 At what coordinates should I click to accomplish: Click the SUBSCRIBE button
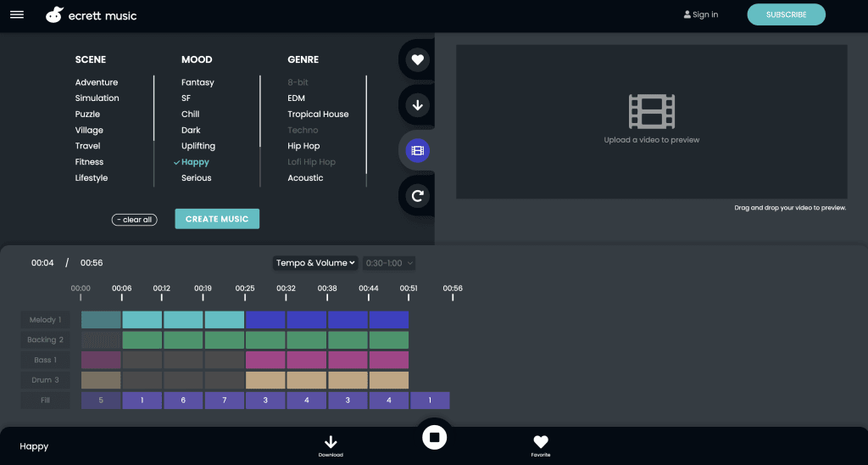click(x=786, y=14)
